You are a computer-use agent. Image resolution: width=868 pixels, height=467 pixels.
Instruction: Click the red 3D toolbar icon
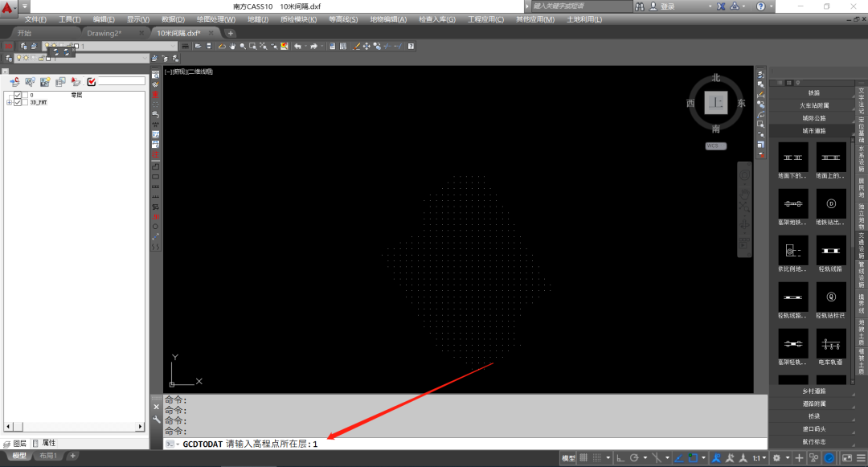9,47
